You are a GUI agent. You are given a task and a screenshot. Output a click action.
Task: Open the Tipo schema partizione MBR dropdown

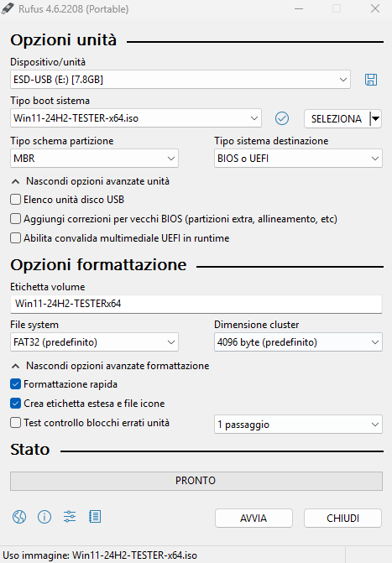click(x=94, y=159)
